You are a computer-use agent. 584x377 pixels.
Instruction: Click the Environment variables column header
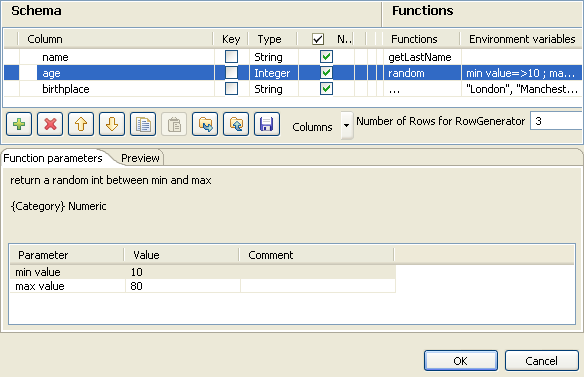pos(521,39)
